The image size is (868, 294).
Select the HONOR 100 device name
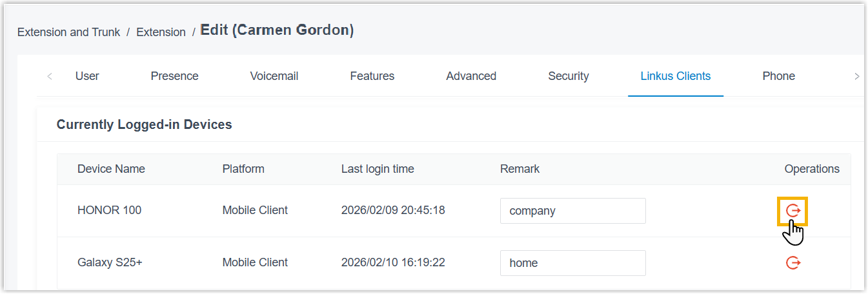pyautogui.click(x=109, y=210)
